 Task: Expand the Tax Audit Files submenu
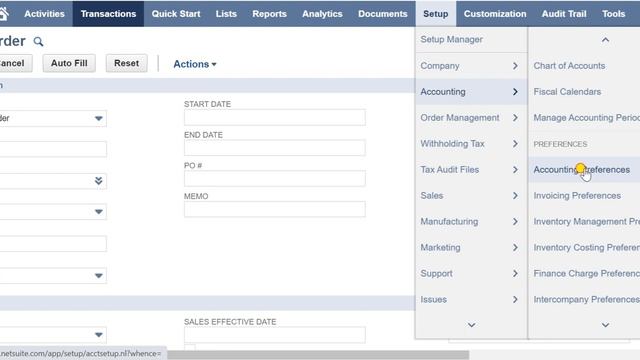tap(471, 169)
